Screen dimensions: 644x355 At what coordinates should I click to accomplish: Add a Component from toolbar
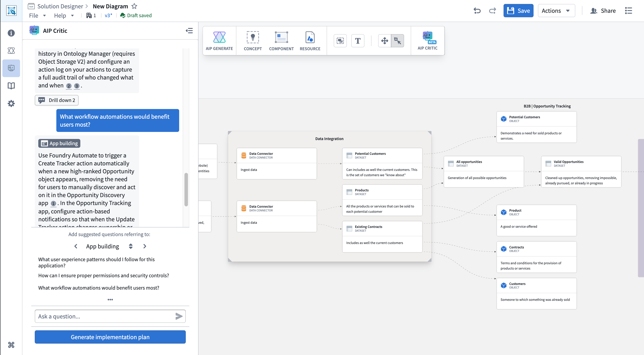(x=281, y=41)
